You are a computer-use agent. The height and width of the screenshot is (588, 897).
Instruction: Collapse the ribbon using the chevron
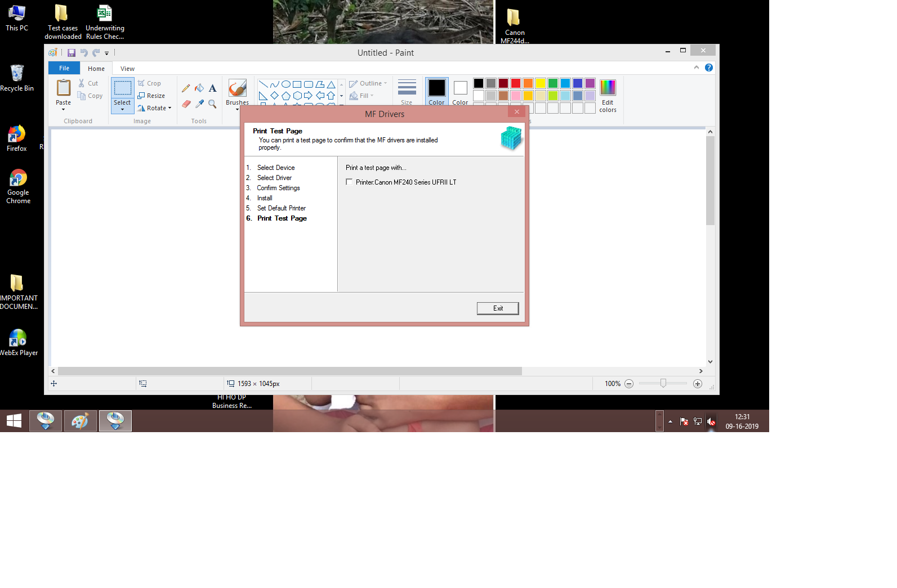(697, 68)
